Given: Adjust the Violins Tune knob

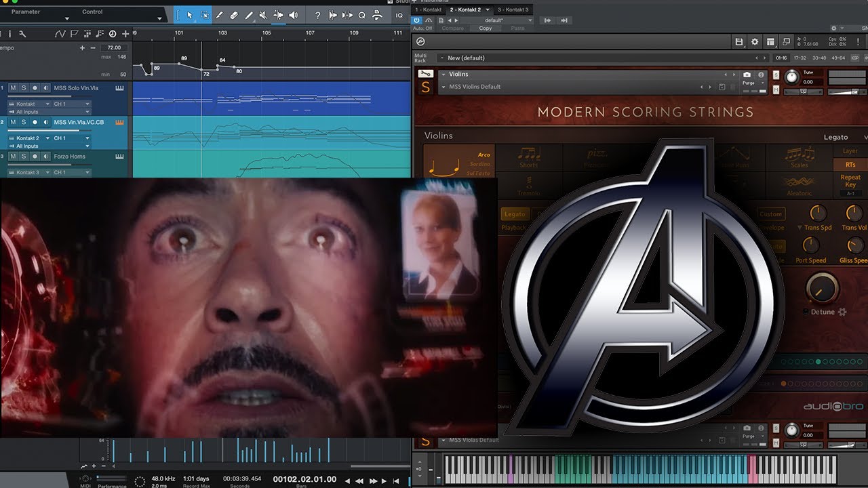Looking at the screenshot, I should point(791,77).
